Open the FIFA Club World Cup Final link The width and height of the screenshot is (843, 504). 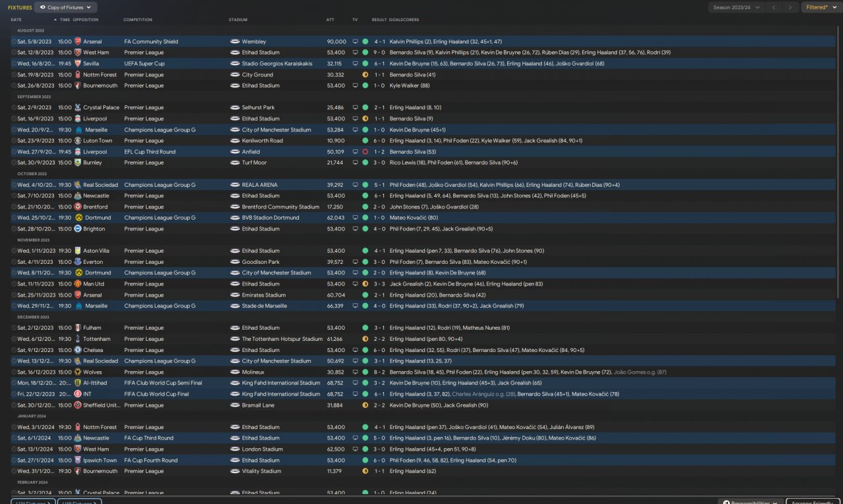(x=156, y=394)
